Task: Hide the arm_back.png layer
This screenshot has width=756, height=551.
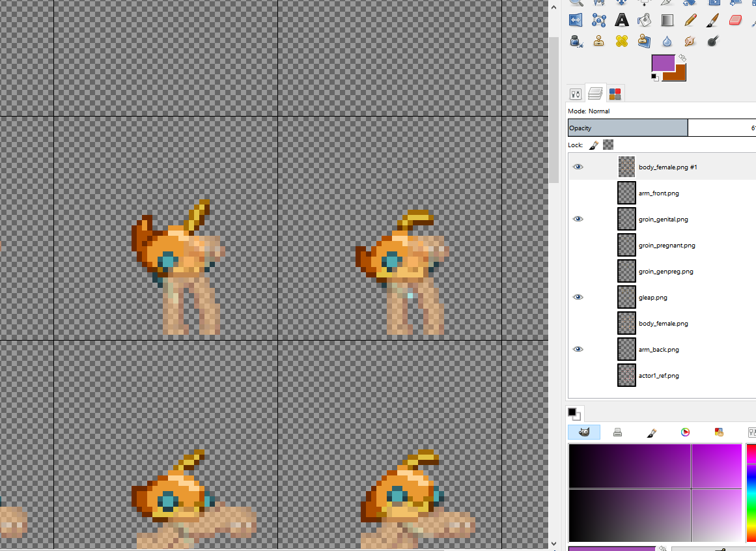Action: coord(578,349)
